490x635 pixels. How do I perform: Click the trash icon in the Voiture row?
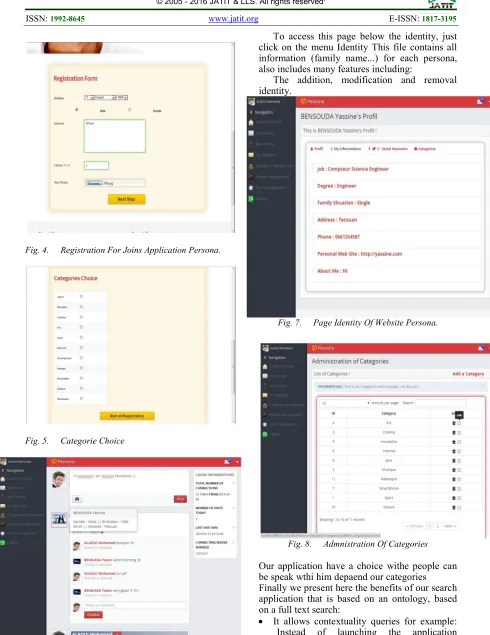(x=454, y=507)
